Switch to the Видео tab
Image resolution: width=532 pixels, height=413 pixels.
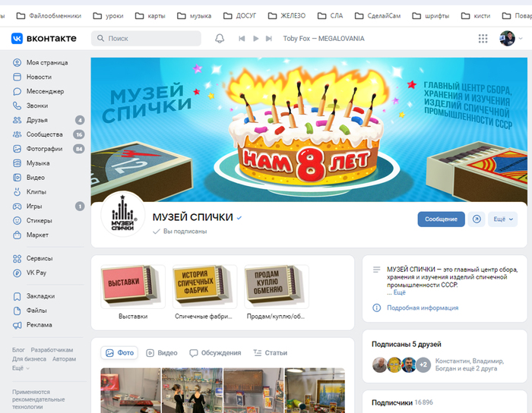pyautogui.click(x=161, y=353)
